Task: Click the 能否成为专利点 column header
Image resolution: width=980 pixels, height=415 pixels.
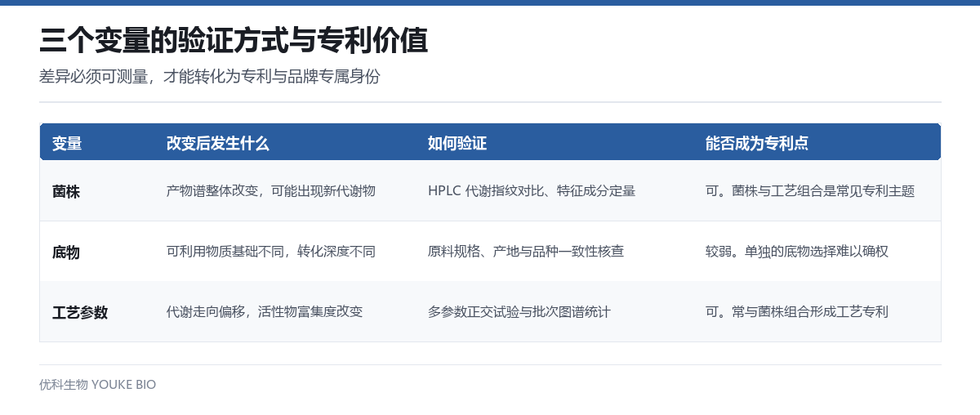Action: click(x=757, y=144)
